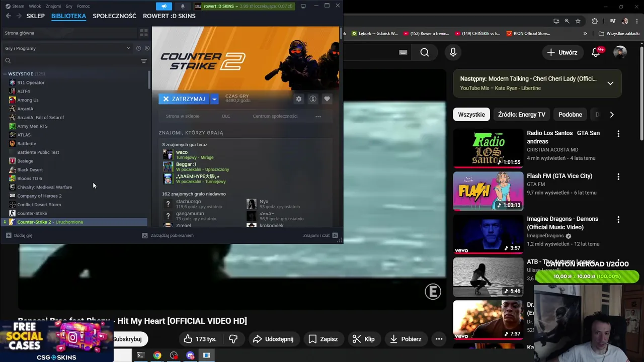This screenshot has height=362, width=644.
Task: Open Zarządzaj pobieraniem downloads
Action: click(x=168, y=235)
